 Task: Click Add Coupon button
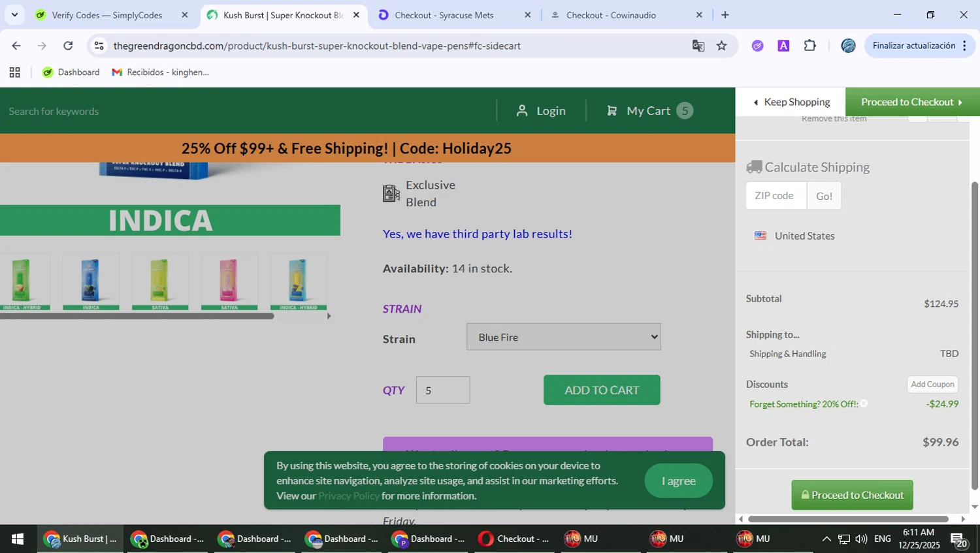933,385
